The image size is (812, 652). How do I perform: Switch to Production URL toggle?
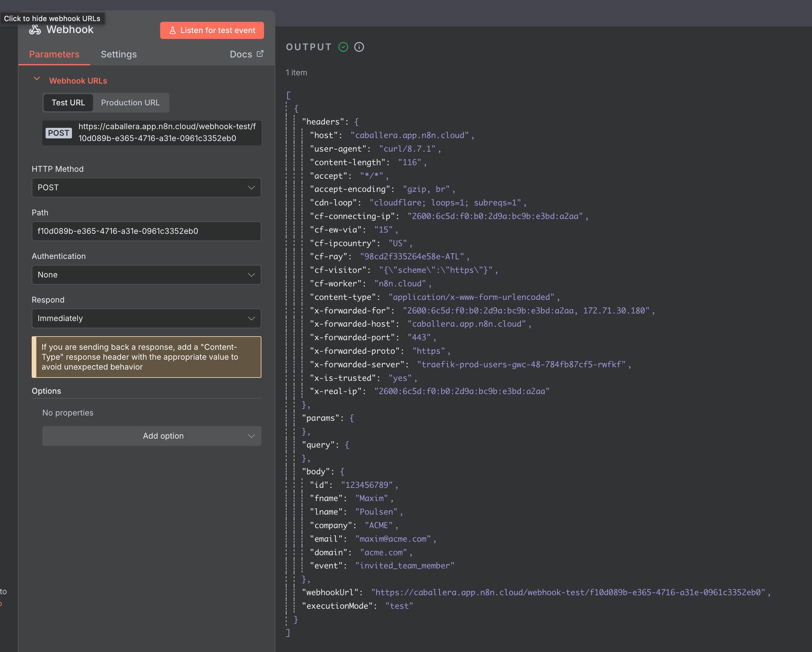(130, 103)
